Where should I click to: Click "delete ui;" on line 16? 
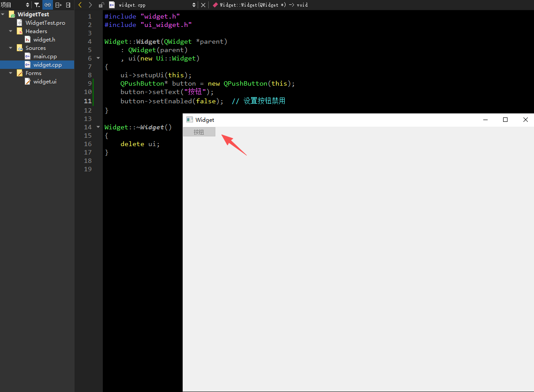click(140, 144)
